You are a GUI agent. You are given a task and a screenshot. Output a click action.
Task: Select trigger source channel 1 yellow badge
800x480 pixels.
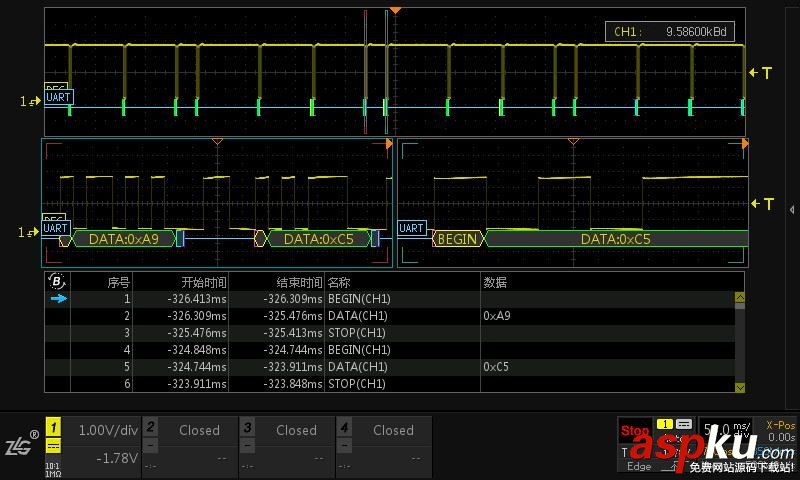pos(665,424)
